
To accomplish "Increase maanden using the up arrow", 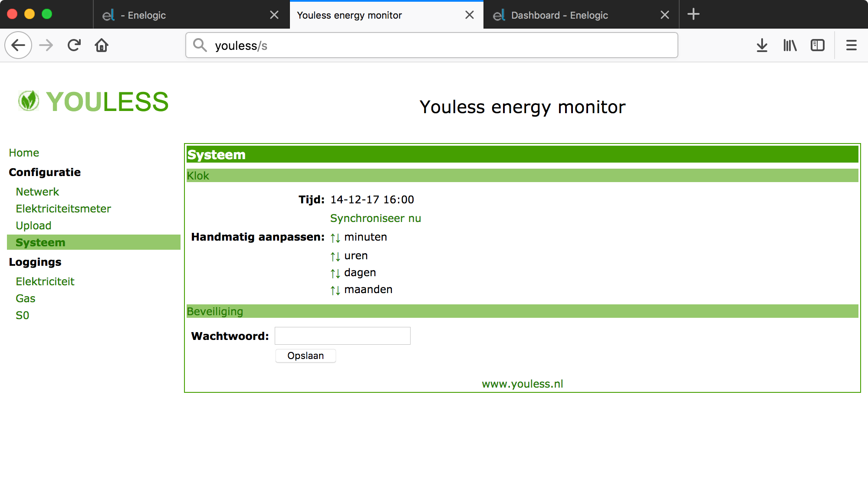I will 333,290.
